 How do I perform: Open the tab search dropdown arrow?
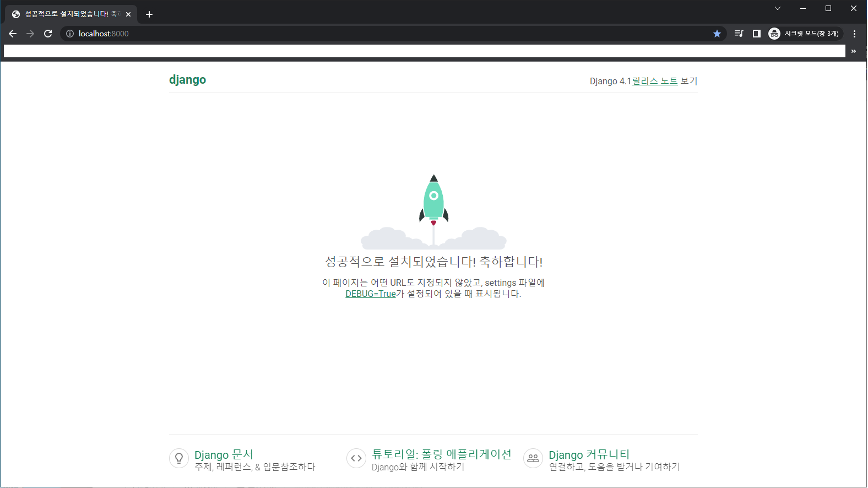click(x=778, y=8)
